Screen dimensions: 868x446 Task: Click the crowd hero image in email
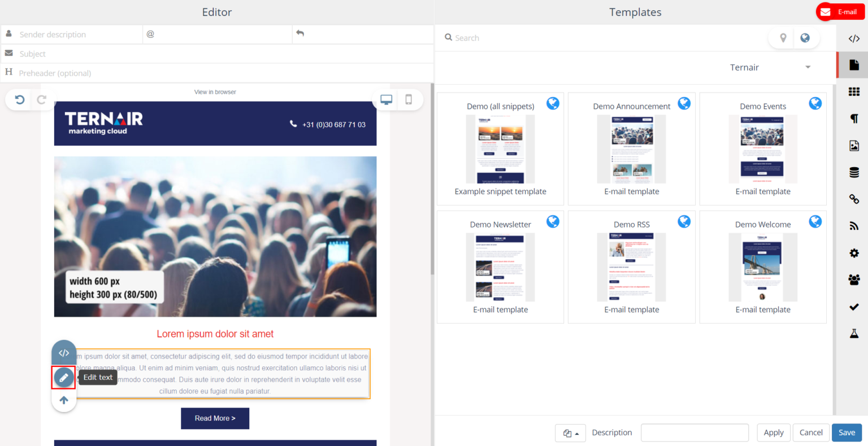click(215, 237)
